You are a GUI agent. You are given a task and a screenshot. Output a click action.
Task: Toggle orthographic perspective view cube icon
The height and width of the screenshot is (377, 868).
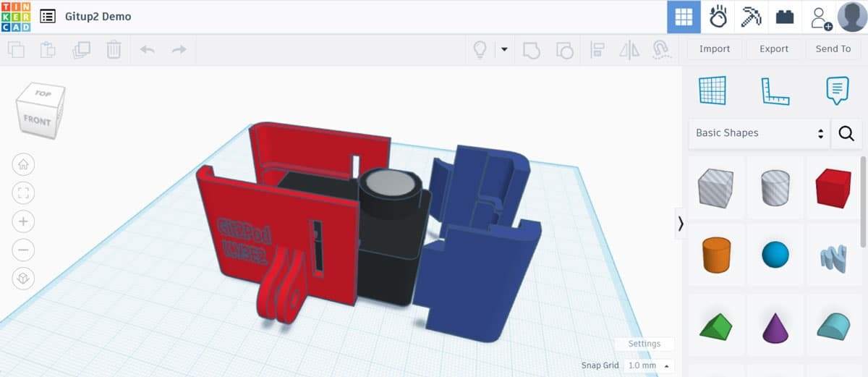23,279
